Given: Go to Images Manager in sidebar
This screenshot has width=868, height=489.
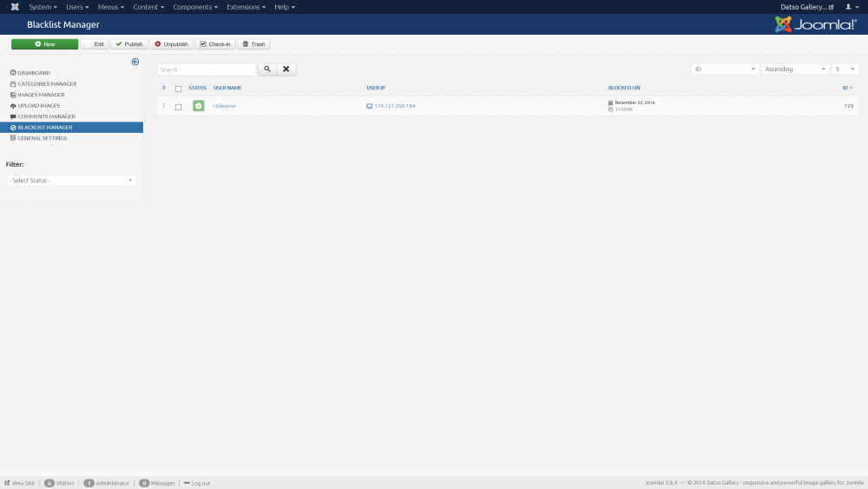Looking at the screenshot, I should tap(41, 95).
